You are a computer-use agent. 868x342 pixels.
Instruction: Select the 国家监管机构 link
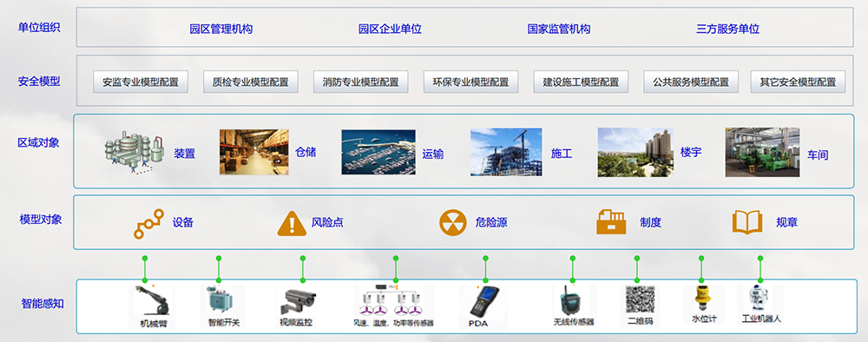pyautogui.click(x=558, y=30)
